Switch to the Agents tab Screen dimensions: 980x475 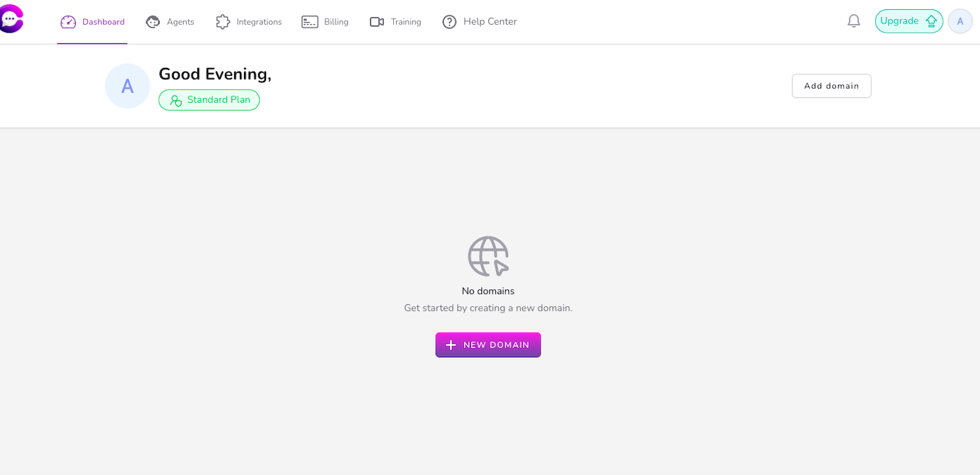pyautogui.click(x=170, y=21)
